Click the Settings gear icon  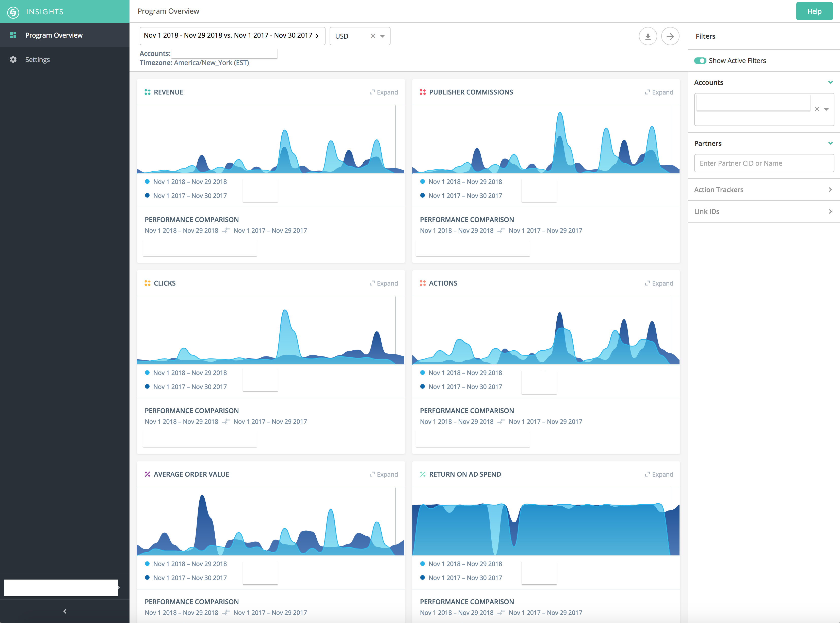(13, 60)
